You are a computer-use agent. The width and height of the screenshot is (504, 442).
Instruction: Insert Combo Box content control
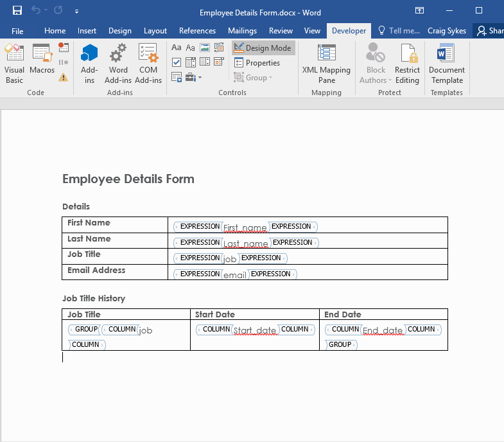click(190, 62)
